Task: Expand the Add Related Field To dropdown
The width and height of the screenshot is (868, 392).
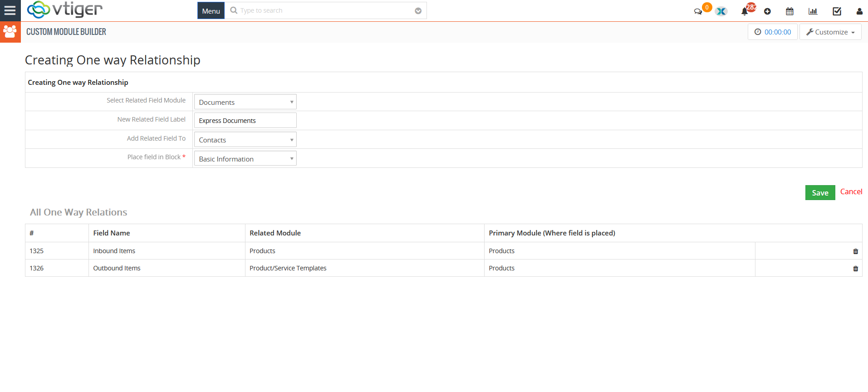Action: pos(245,140)
